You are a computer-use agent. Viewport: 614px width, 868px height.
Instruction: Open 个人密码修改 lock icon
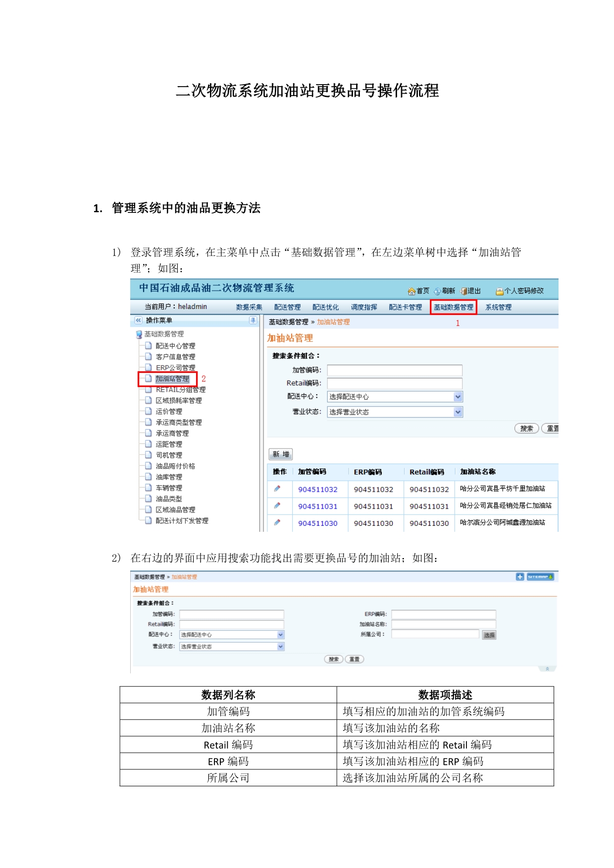[x=500, y=291]
